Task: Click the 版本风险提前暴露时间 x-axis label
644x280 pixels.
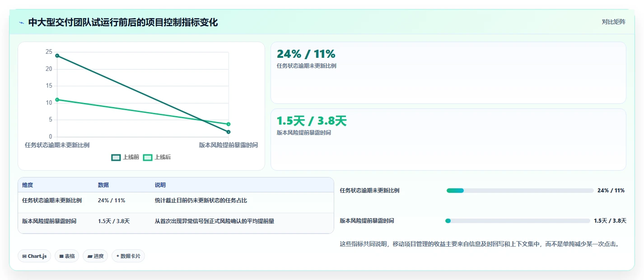Action: coord(229,145)
